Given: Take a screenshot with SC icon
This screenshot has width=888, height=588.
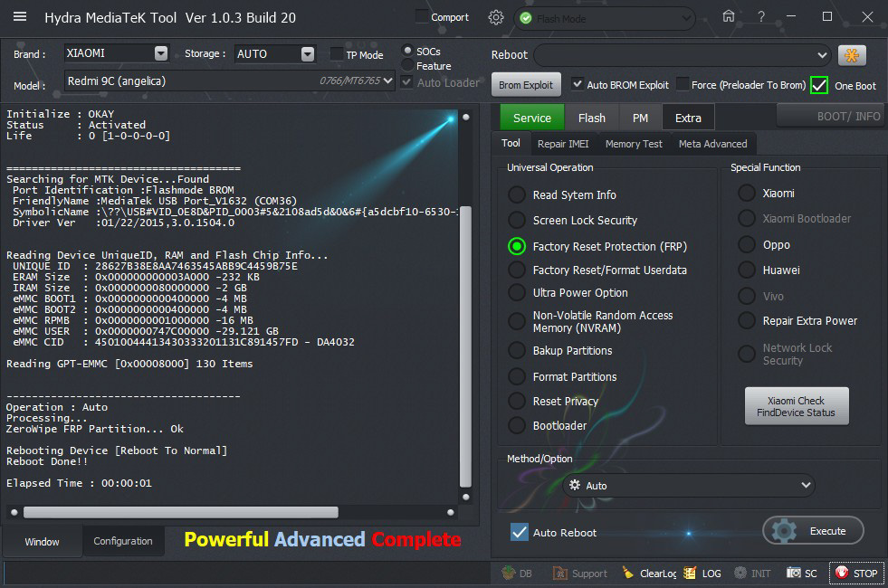Looking at the screenshot, I should coord(801,574).
